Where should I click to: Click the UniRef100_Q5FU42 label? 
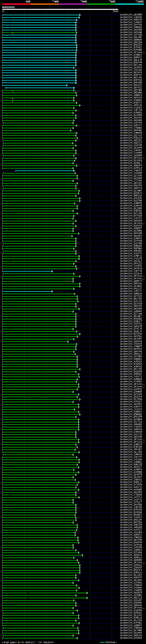click(131, 284)
